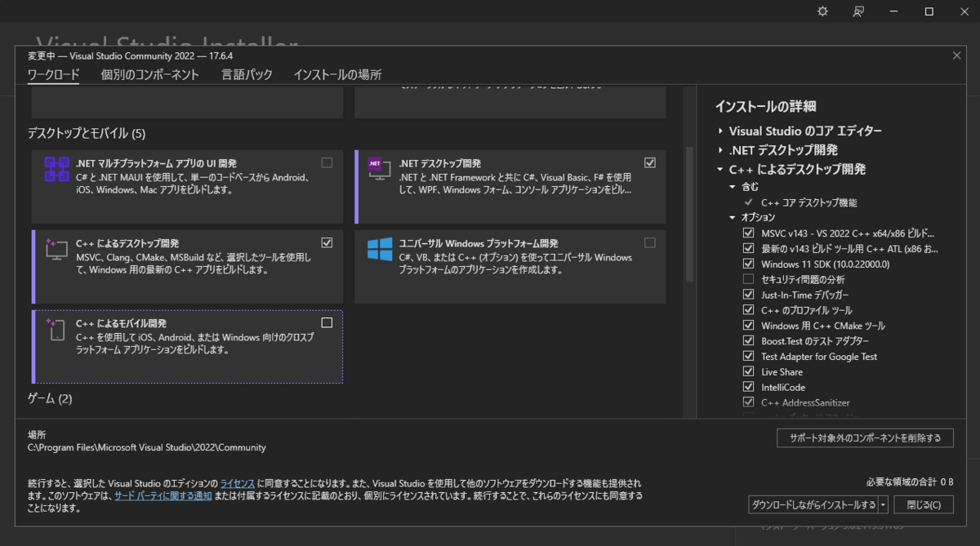Screen dimensions: 980x546
Task: Check C++ によるモバイル開発 workload checkbox
Action: click(327, 322)
